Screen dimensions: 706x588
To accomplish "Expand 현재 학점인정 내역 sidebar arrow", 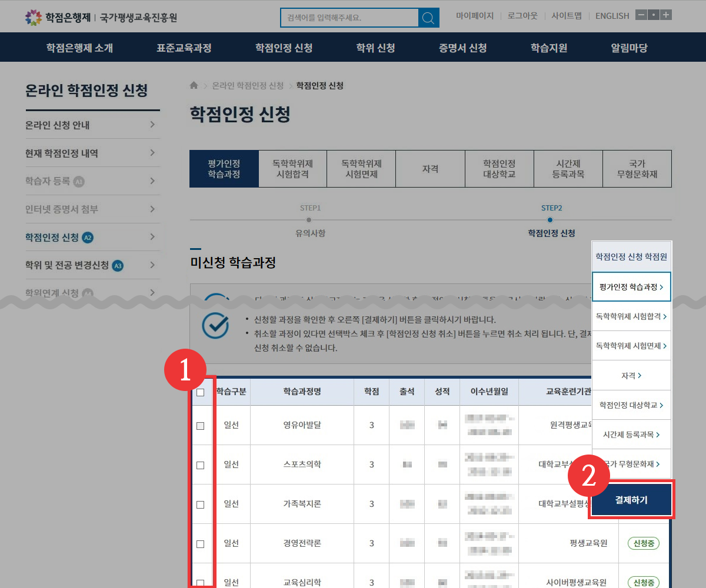I will pyautogui.click(x=152, y=153).
